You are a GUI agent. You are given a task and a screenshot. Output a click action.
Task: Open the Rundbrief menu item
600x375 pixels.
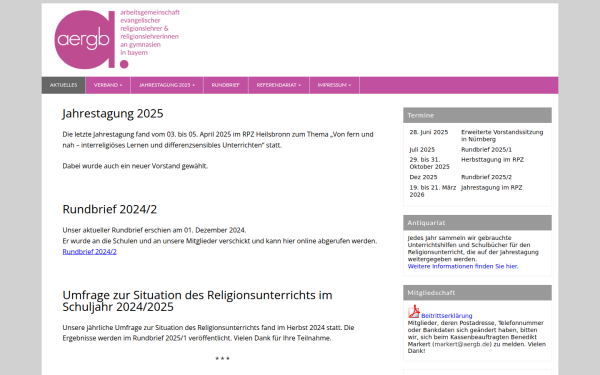(x=225, y=85)
